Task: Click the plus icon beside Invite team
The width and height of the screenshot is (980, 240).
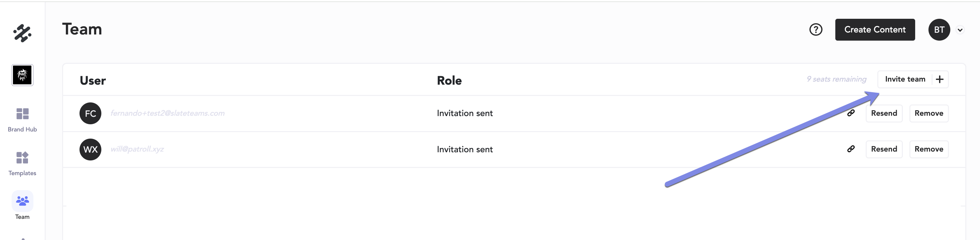Action: (940, 79)
